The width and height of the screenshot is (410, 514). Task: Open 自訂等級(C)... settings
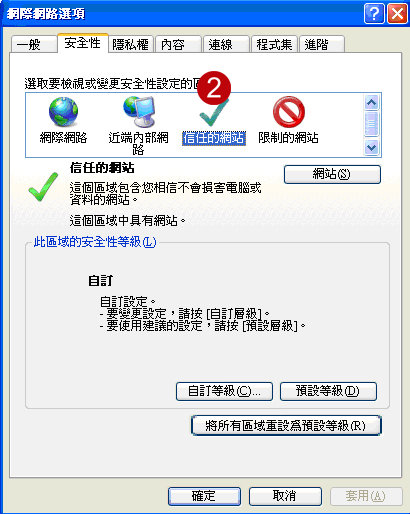point(224,391)
